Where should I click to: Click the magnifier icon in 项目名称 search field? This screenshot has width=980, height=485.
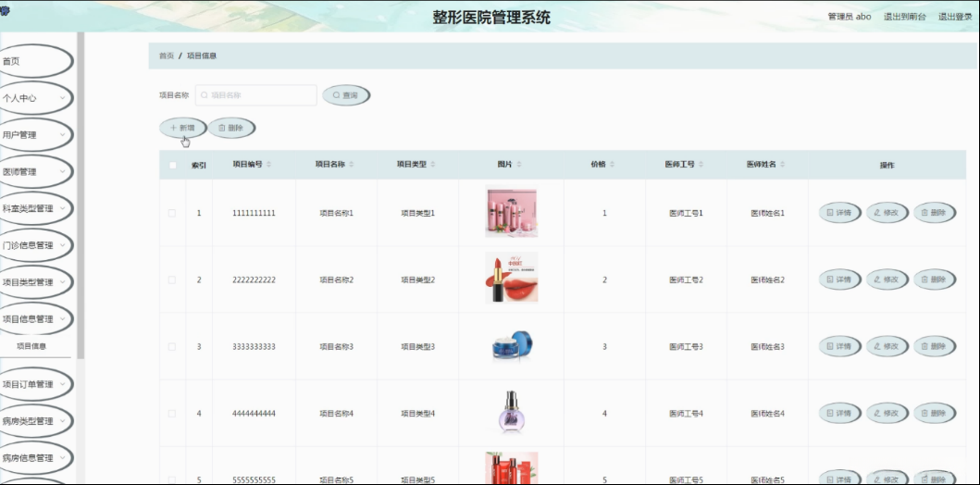[x=204, y=95]
